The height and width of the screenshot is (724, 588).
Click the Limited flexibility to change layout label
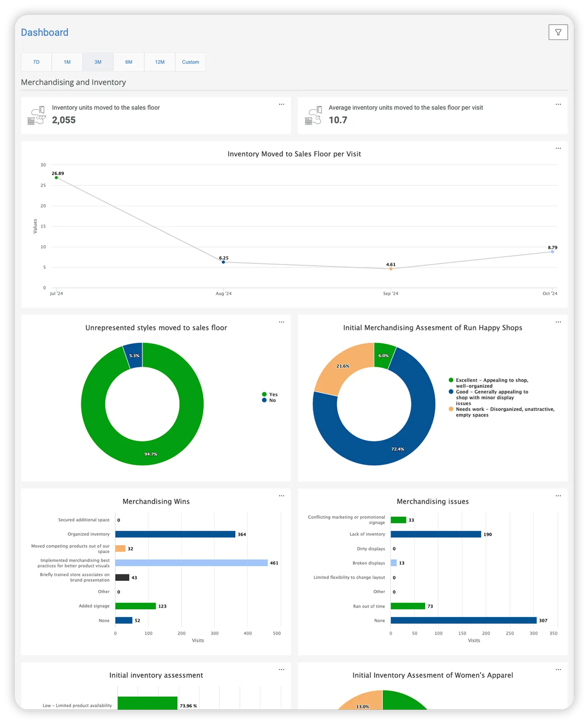349,578
